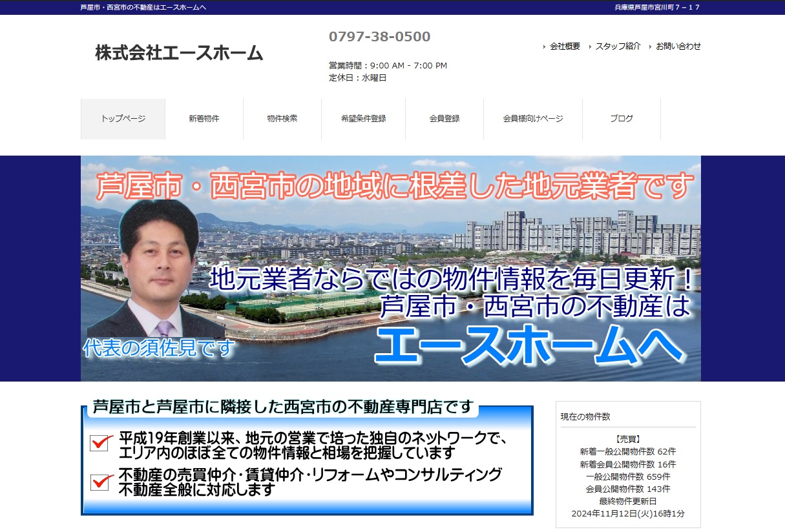Open the 会社概要 company overview link
The image size is (785, 532).
tap(565, 46)
